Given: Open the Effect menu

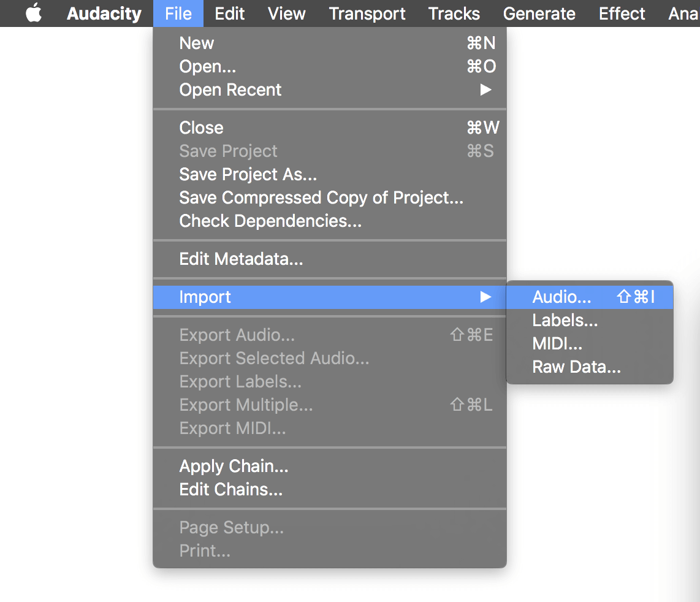Looking at the screenshot, I should (621, 13).
